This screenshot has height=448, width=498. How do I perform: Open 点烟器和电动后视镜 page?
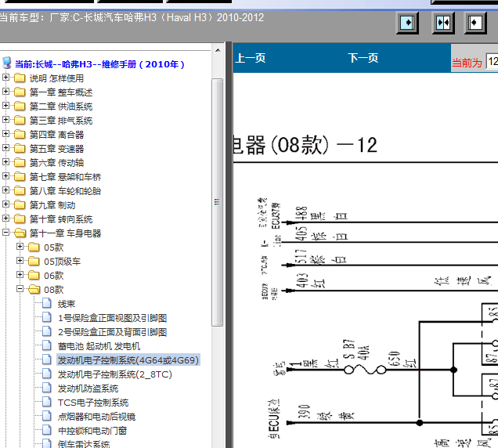click(96, 417)
